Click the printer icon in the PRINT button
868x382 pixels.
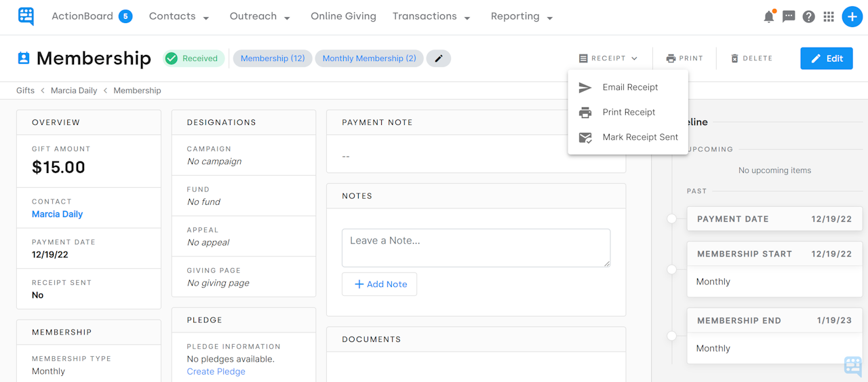pos(671,58)
